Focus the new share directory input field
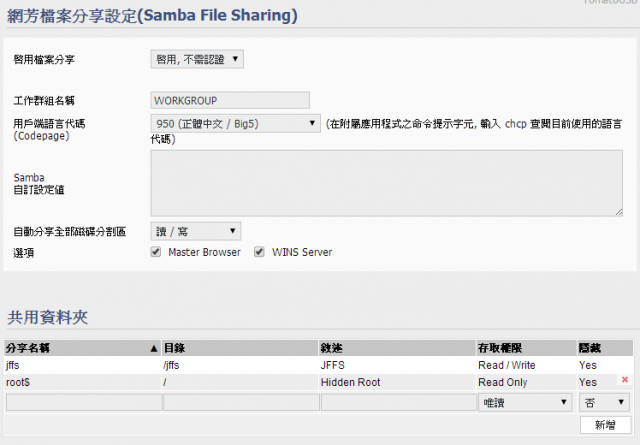The width and height of the screenshot is (640, 445). pyautogui.click(x=241, y=403)
